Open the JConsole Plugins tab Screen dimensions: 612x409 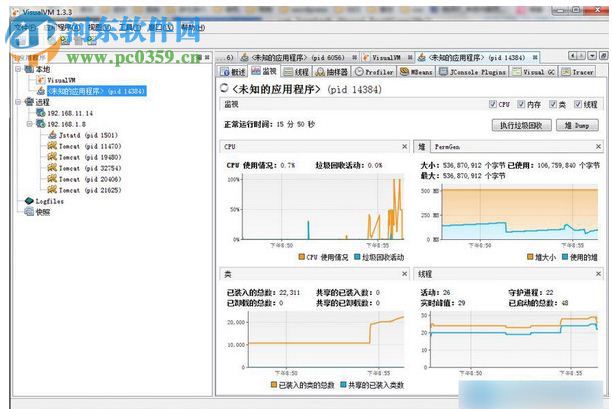click(472, 72)
